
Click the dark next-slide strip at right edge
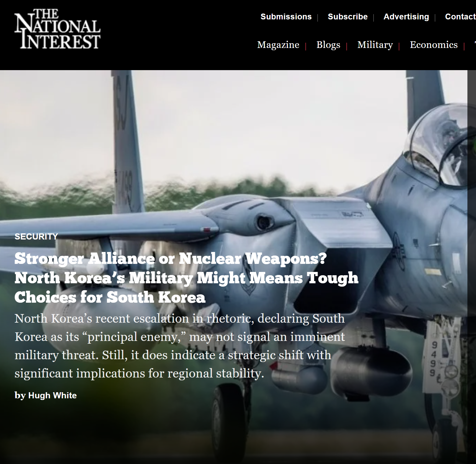[472, 267]
